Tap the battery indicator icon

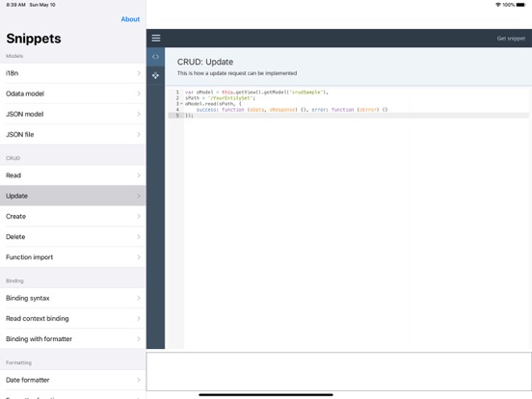tap(520, 5)
